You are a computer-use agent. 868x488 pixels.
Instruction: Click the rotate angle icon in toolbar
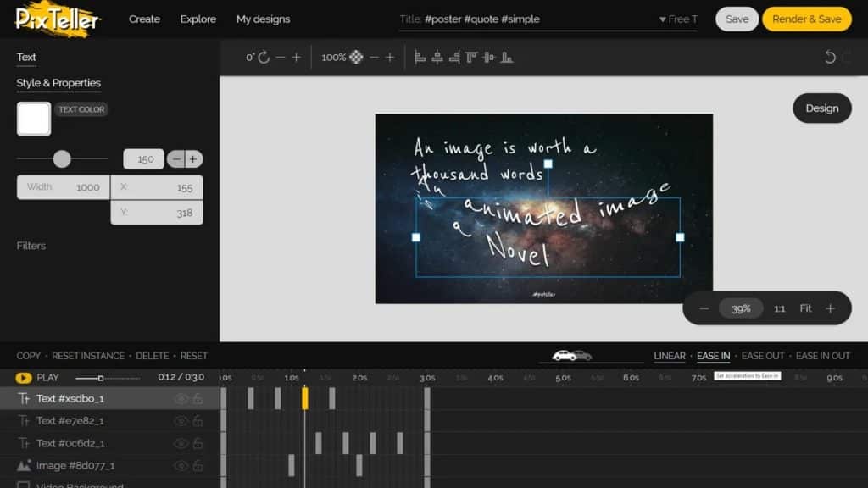(264, 57)
